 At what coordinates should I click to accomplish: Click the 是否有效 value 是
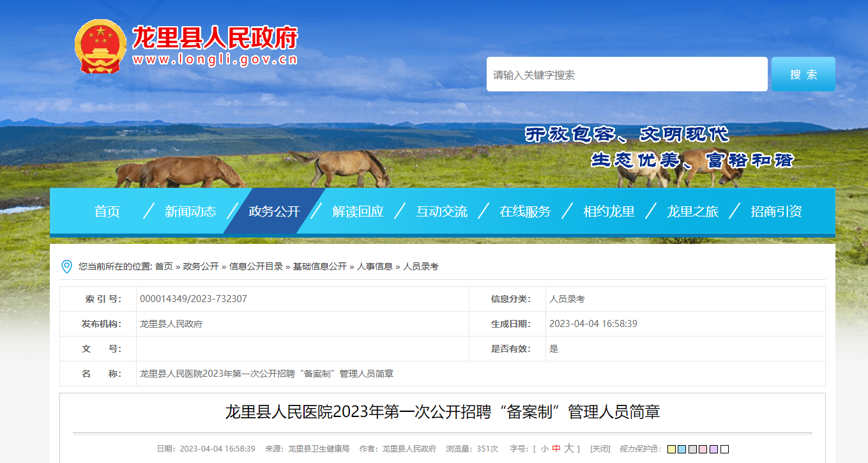[554, 349]
